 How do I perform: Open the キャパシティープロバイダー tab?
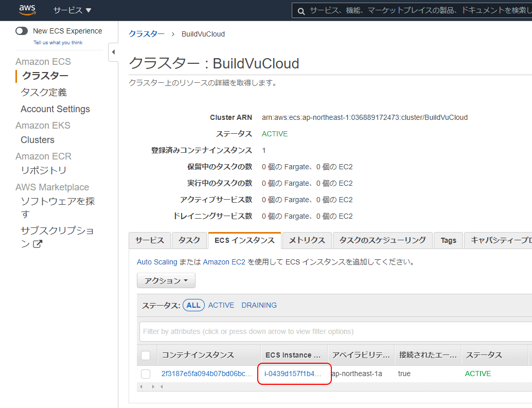pos(498,240)
